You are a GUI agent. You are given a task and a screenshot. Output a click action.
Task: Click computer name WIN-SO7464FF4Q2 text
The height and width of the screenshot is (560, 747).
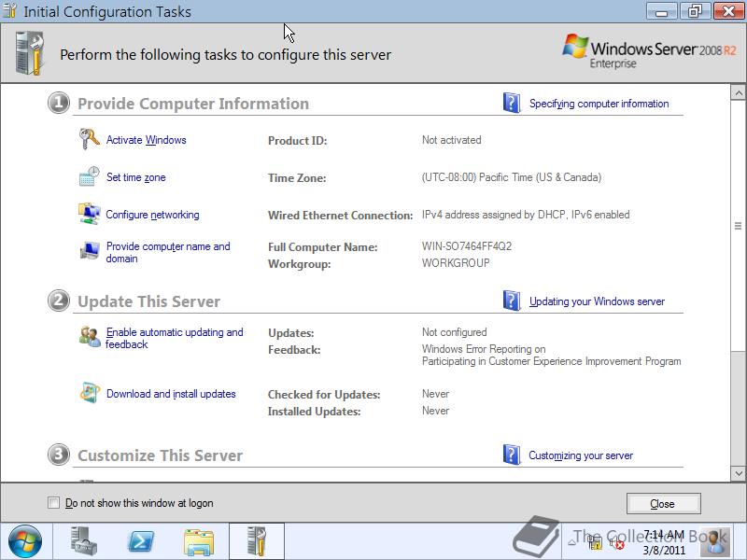(x=466, y=246)
